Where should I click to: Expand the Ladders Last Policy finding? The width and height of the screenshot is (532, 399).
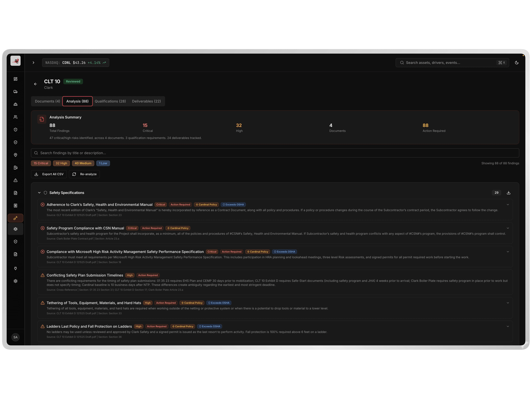coord(508,326)
